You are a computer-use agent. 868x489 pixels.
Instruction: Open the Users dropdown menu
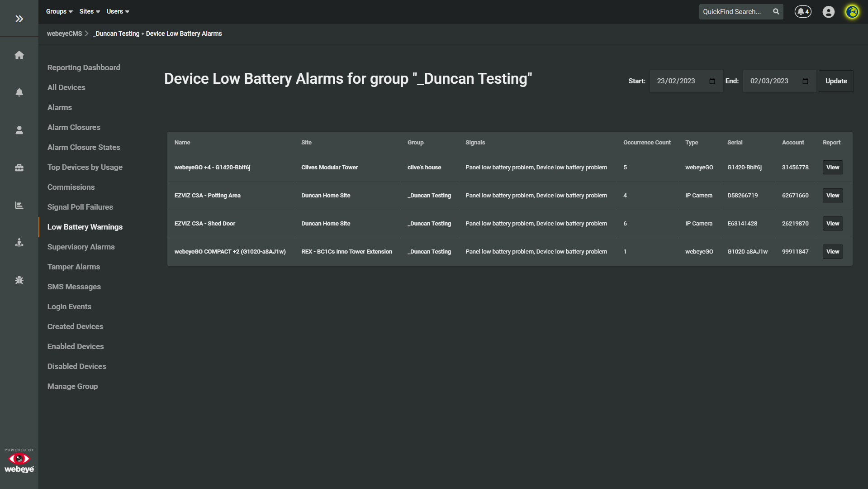click(118, 12)
